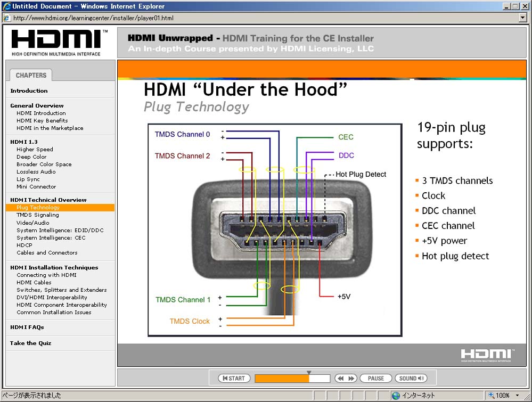Pause the presentation playback
Viewport: 532px width, 402px height.
(375, 378)
